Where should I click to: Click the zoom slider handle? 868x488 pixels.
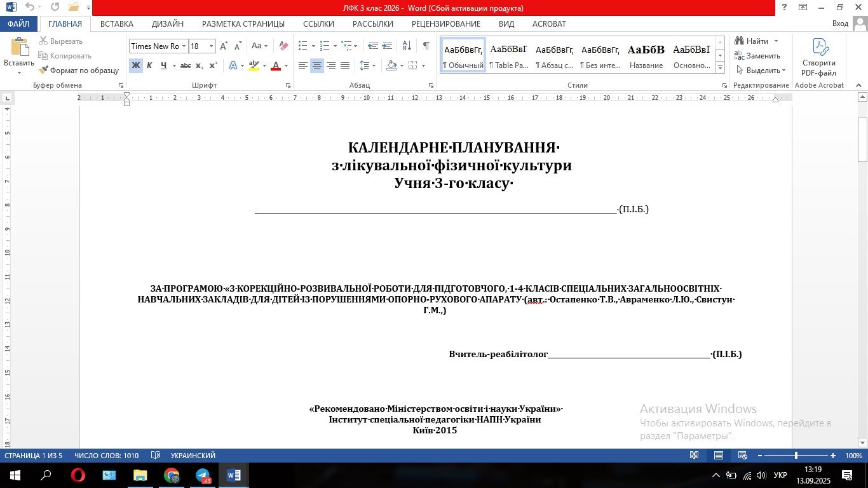[796, 456]
